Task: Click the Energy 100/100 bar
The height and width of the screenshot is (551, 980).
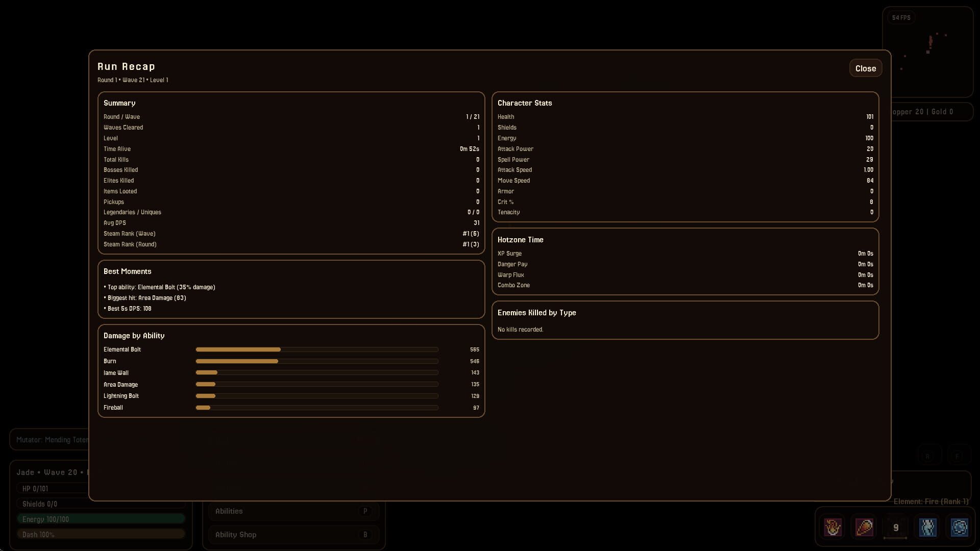Action: 101,518
